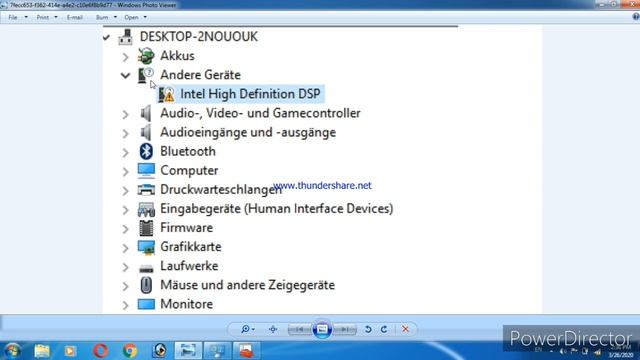Click the Laufwerke drive icon
640x360 pixels.
146,268
